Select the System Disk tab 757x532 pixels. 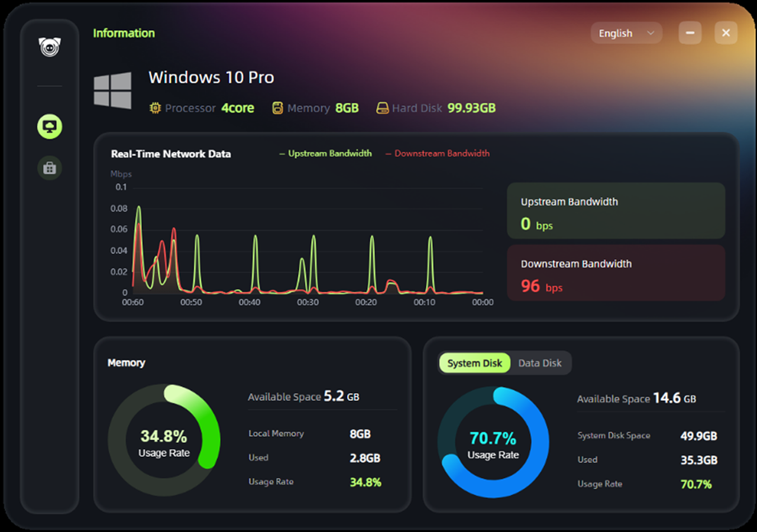(x=474, y=363)
